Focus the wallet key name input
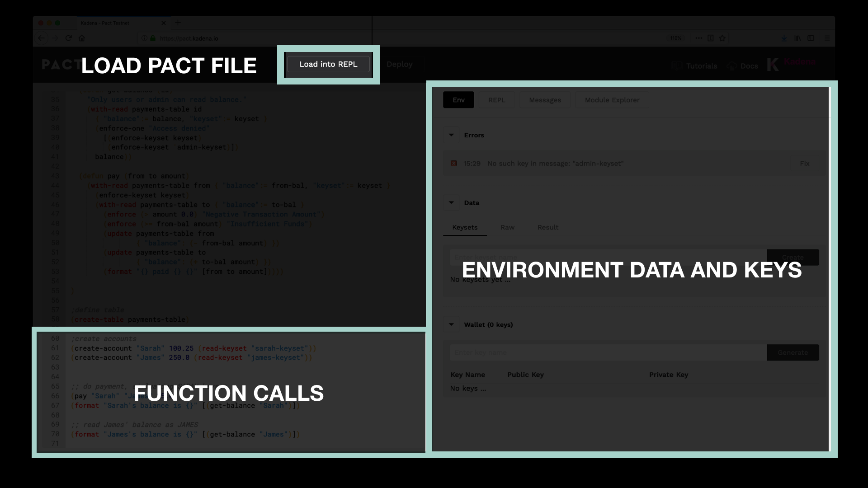Image resolution: width=868 pixels, height=488 pixels. (x=608, y=352)
